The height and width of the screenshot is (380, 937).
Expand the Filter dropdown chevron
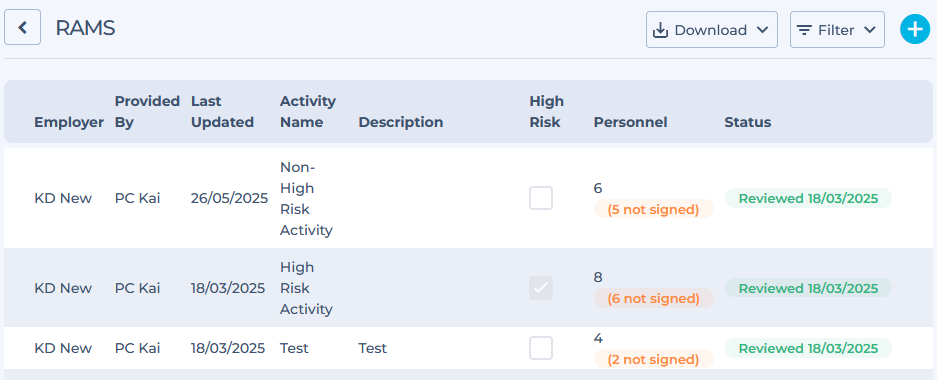tap(869, 30)
